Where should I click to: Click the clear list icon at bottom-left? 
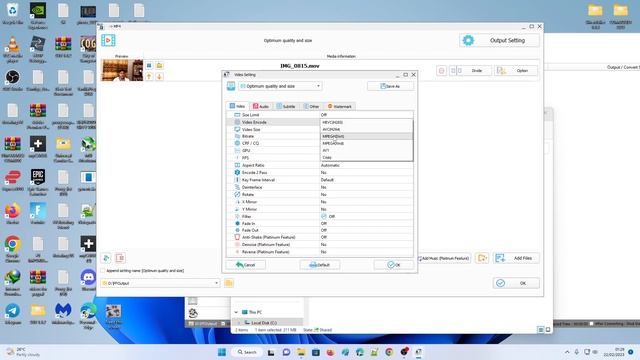120,258
